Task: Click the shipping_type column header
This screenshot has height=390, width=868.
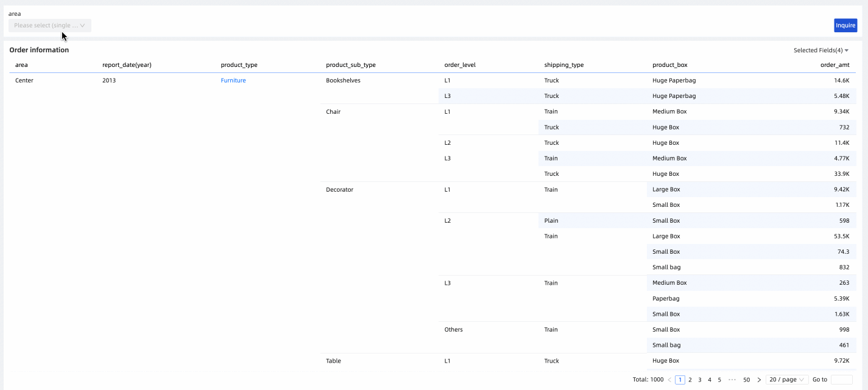Action: [x=564, y=65]
